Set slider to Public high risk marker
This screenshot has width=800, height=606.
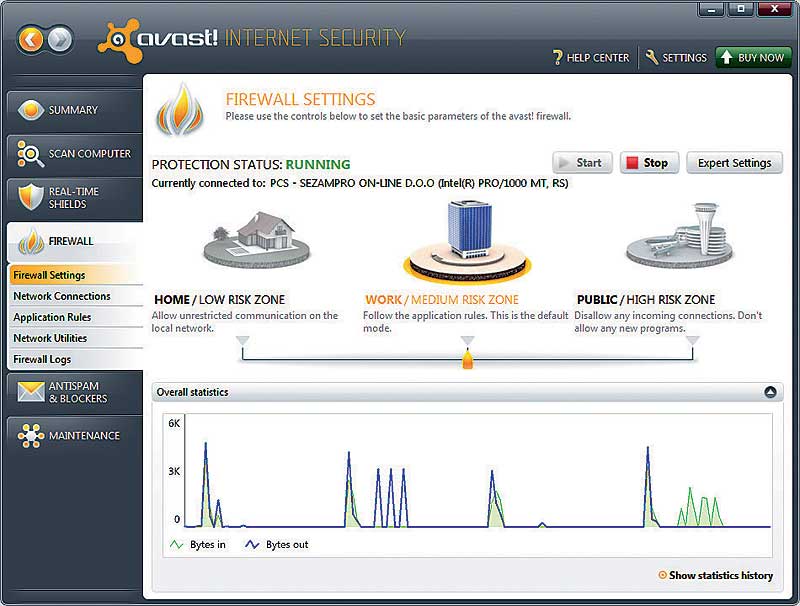(x=692, y=341)
